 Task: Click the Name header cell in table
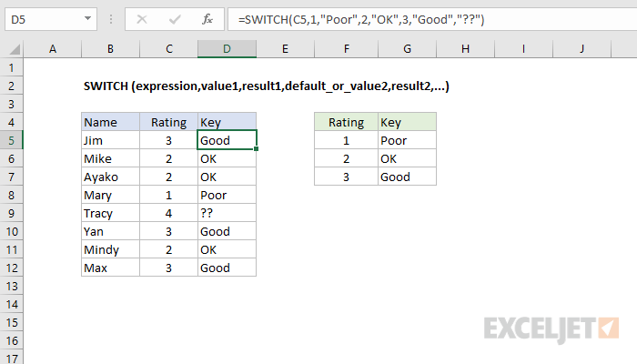[x=110, y=122]
